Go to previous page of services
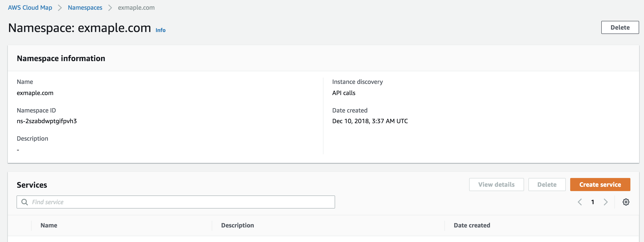644x242 pixels. pyautogui.click(x=580, y=202)
